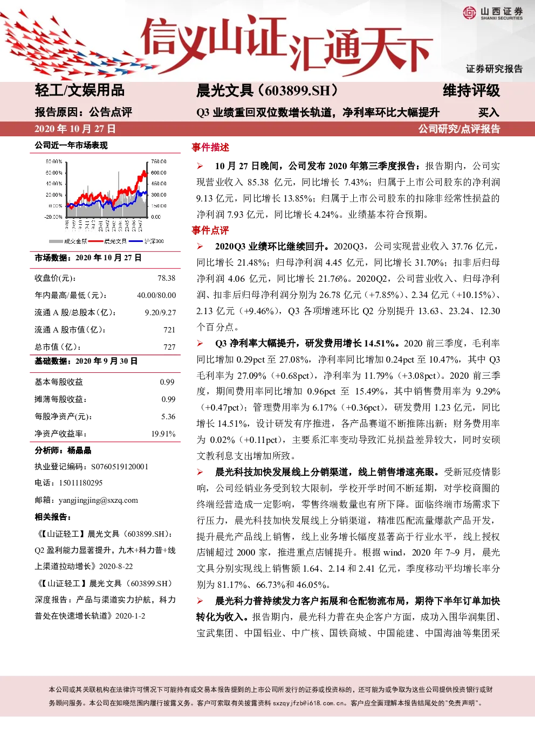Click the '公司近一年市场表现' heading

tap(71, 145)
